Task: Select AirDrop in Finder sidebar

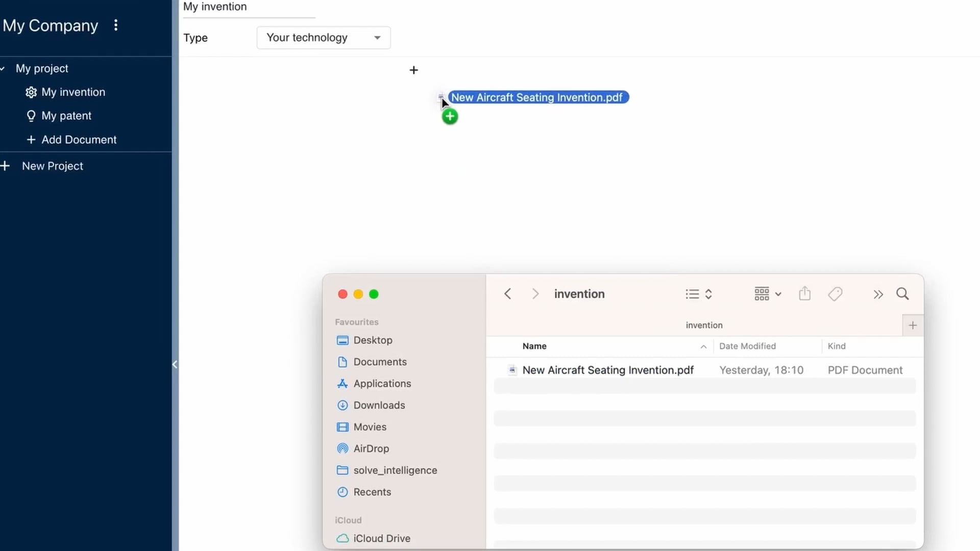Action: coord(371,448)
